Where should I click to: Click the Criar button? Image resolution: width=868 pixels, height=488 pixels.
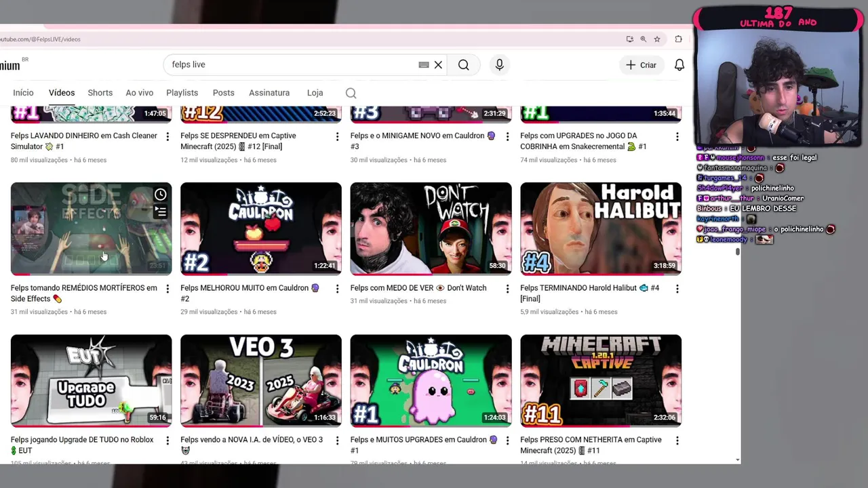point(641,64)
